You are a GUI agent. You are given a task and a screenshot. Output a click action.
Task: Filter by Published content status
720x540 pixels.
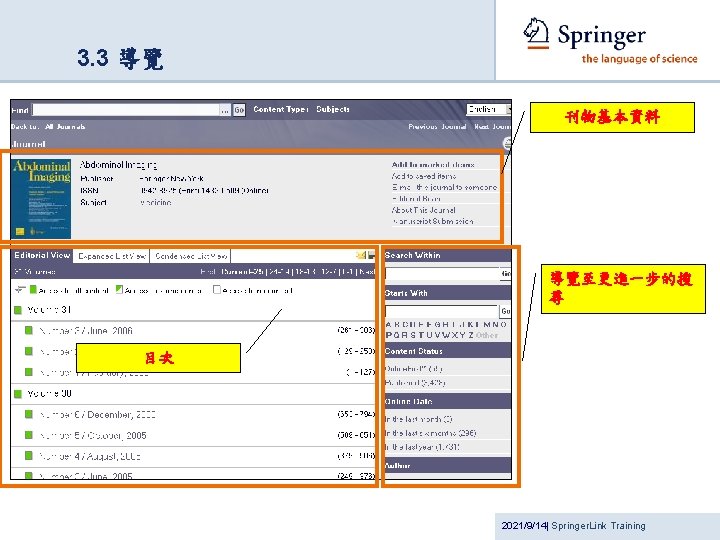(415, 382)
